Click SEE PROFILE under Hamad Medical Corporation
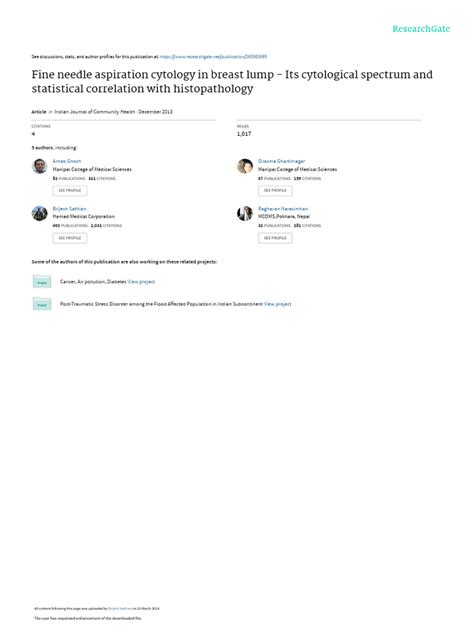The width and height of the screenshot is (474, 632). pyautogui.click(x=70, y=238)
